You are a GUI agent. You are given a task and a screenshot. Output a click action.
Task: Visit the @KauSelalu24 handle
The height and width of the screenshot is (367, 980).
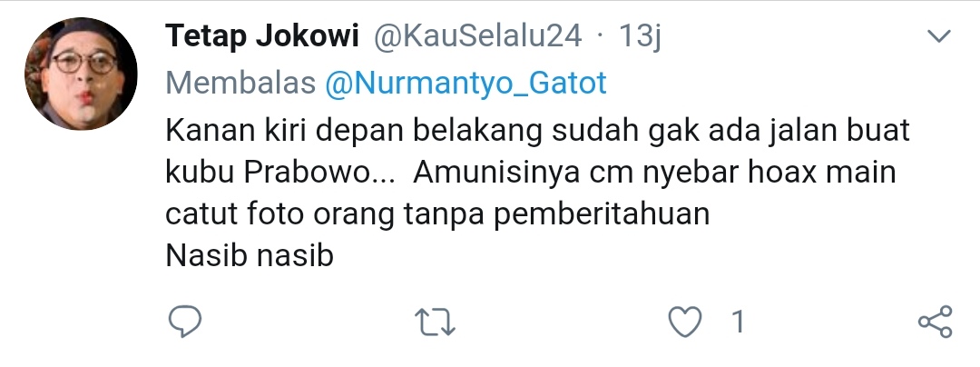coord(477,36)
